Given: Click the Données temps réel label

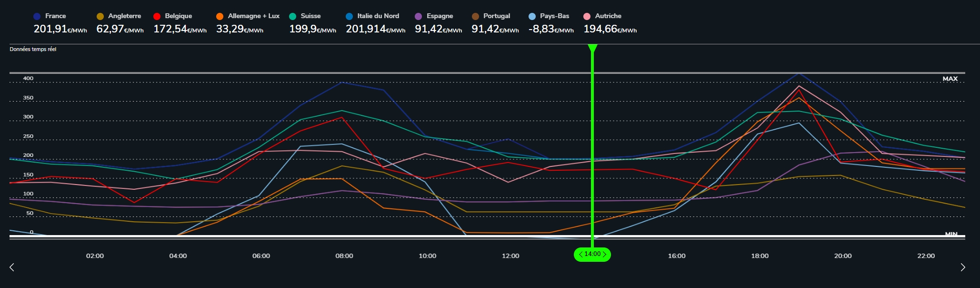Looking at the screenshot, I should pos(33,50).
